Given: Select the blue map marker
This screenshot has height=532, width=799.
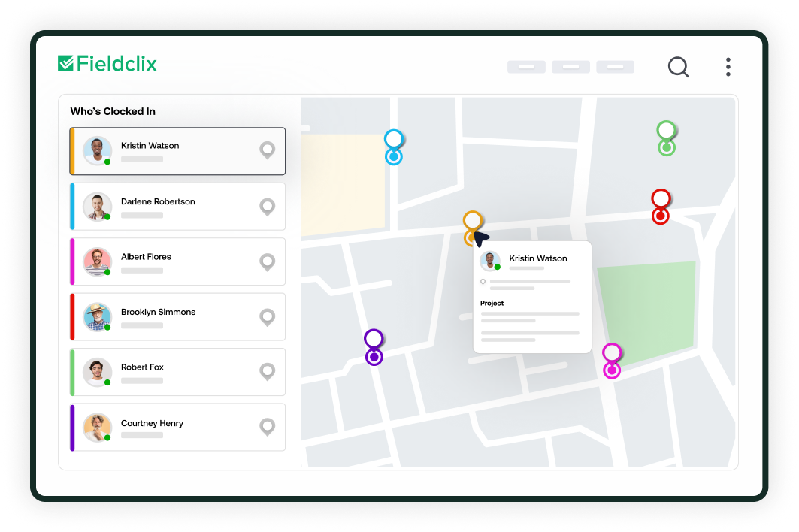Looking at the screenshot, I should pos(394,147).
